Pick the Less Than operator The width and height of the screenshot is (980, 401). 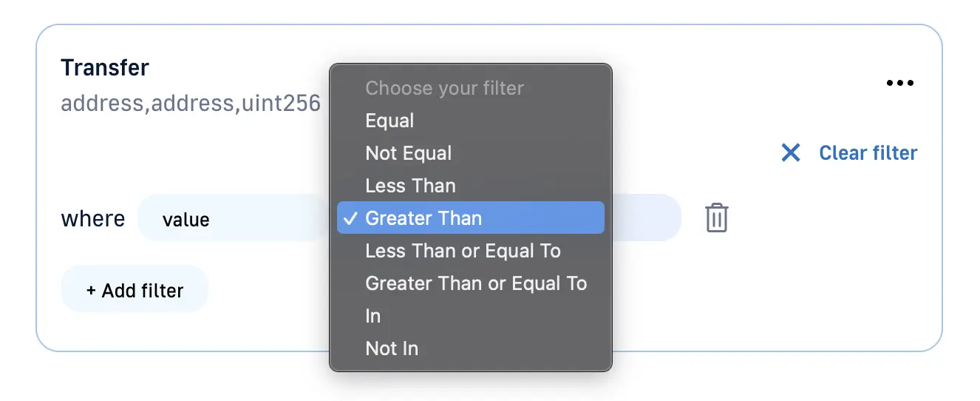pyautogui.click(x=410, y=186)
